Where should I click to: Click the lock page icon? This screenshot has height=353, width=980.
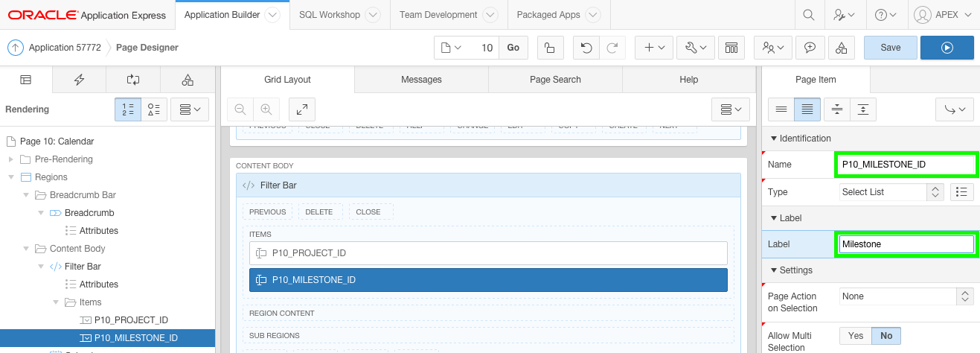549,48
